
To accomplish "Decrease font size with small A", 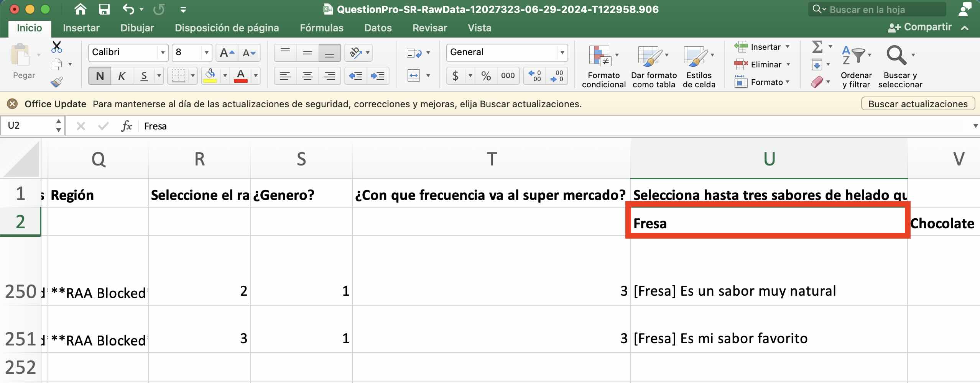I will [x=249, y=53].
